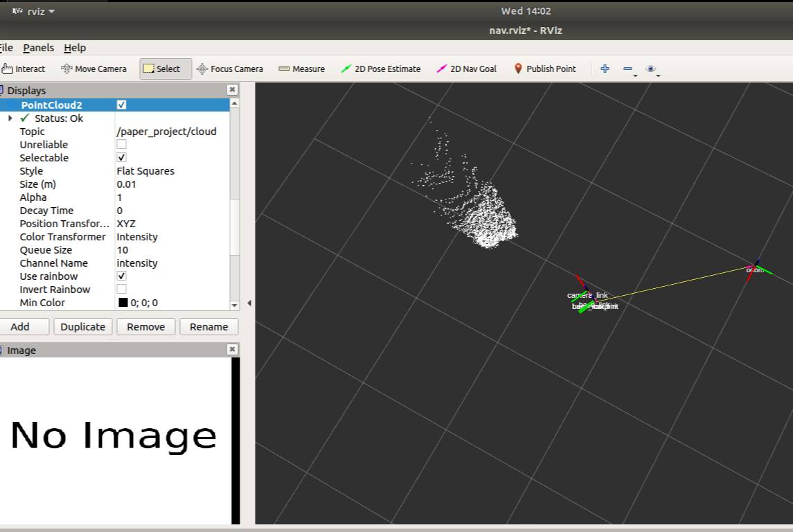Edit the Queue Size value 10
This screenshot has height=532, width=793.
click(x=172, y=250)
